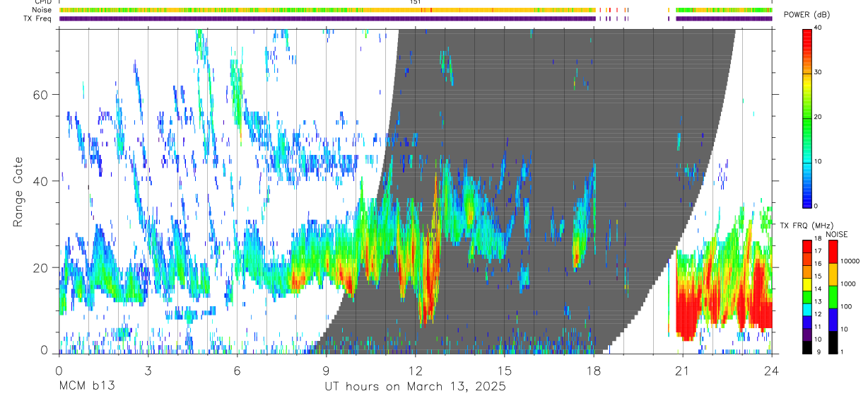Click the 'Range Gate' y-axis label

pos(18,192)
